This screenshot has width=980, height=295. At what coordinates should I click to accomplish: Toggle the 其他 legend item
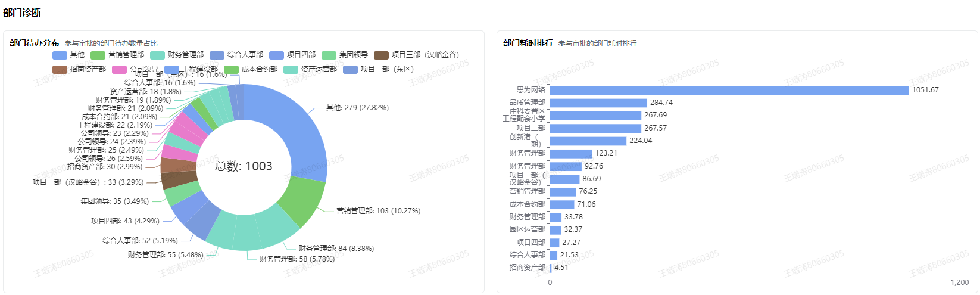tap(68, 55)
